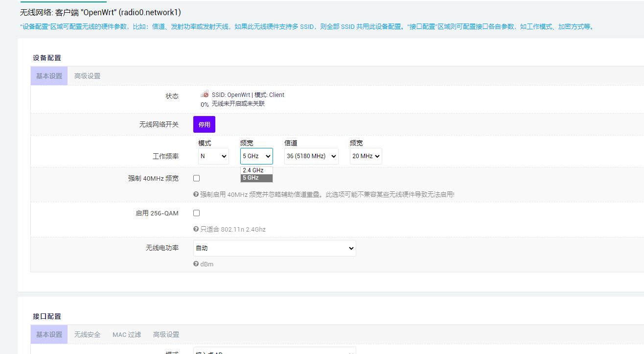Viewport: 644px width, 354px height.
Task: Open the 模式 dropdown showing N
Action: (213, 156)
